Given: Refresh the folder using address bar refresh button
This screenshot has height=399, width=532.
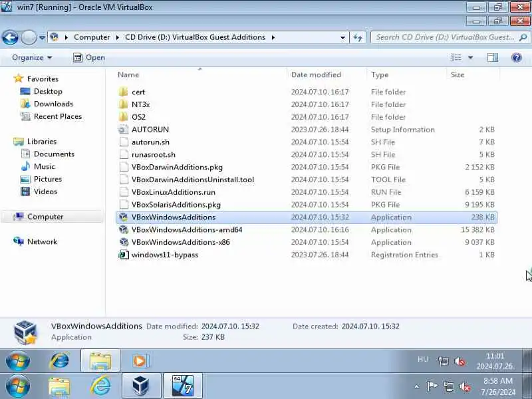Looking at the screenshot, I should (x=358, y=37).
